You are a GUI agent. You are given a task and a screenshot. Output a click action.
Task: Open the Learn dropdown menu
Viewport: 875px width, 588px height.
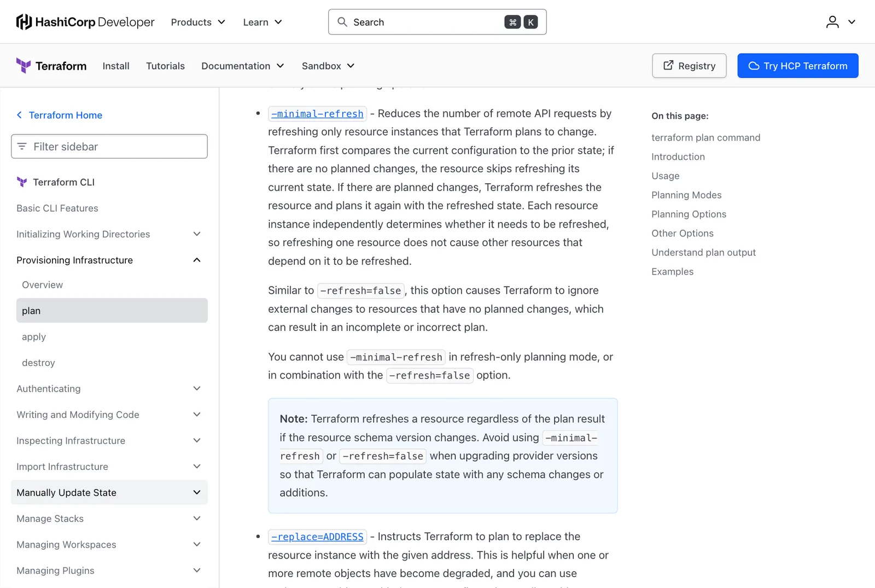tap(262, 22)
